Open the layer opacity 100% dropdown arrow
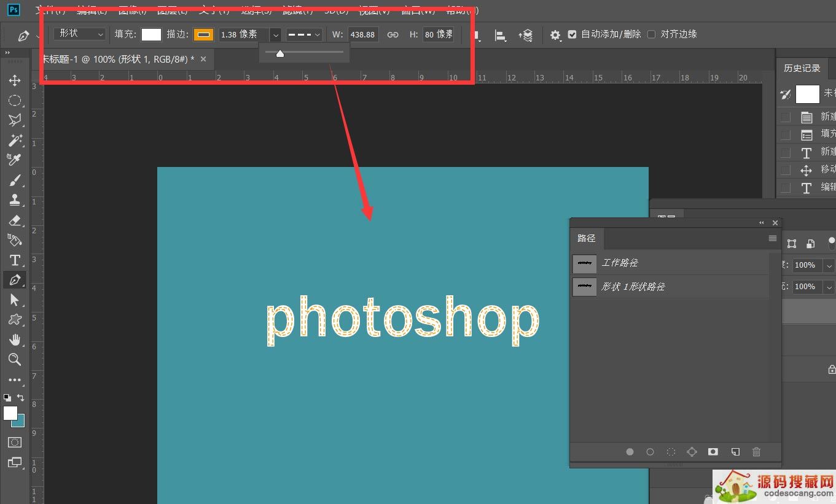 pyautogui.click(x=829, y=266)
